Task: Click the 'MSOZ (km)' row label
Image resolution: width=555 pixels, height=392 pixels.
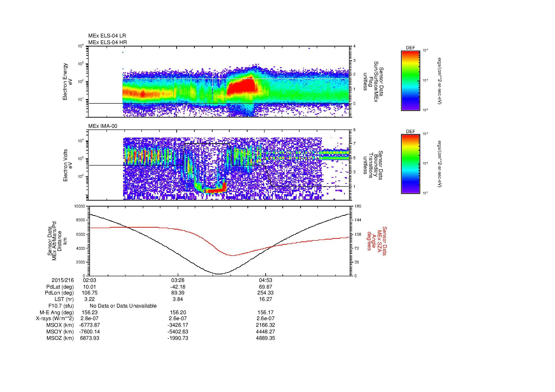Action: pyautogui.click(x=60, y=338)
